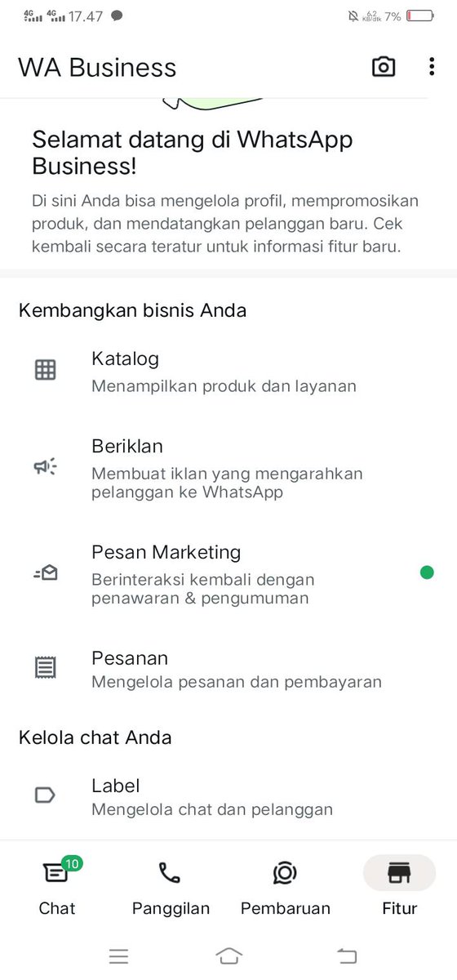
Task: Tap the Panggilan phone icon
Action: (x=170, y=873)
